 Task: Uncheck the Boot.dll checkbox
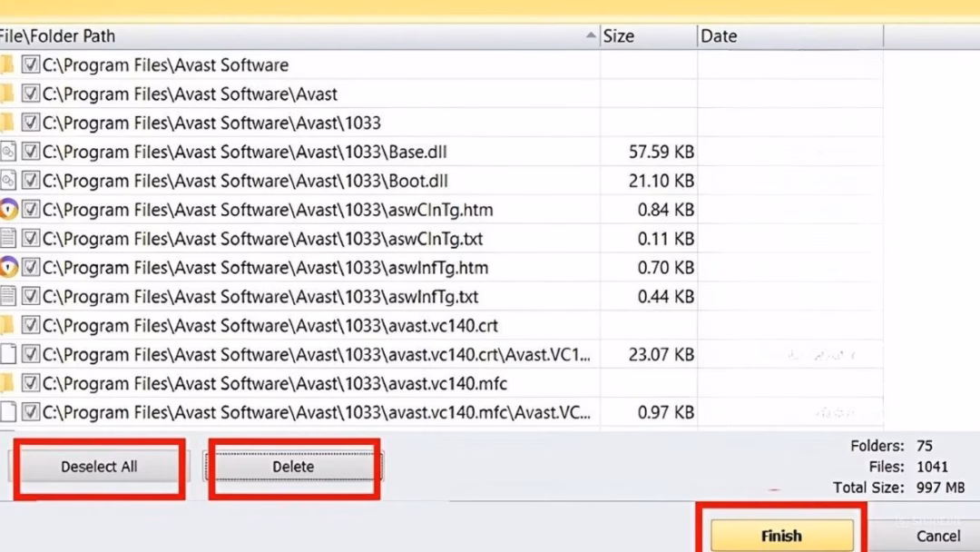point(30,181)
